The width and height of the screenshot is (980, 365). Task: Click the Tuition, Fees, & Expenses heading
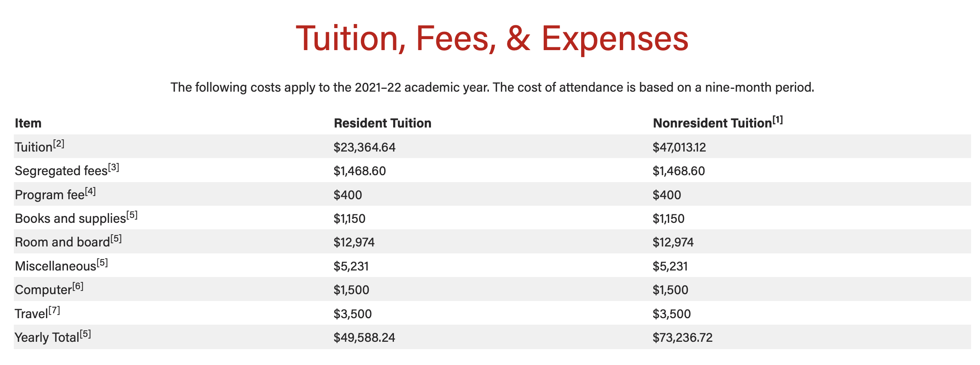pos(492,38)
